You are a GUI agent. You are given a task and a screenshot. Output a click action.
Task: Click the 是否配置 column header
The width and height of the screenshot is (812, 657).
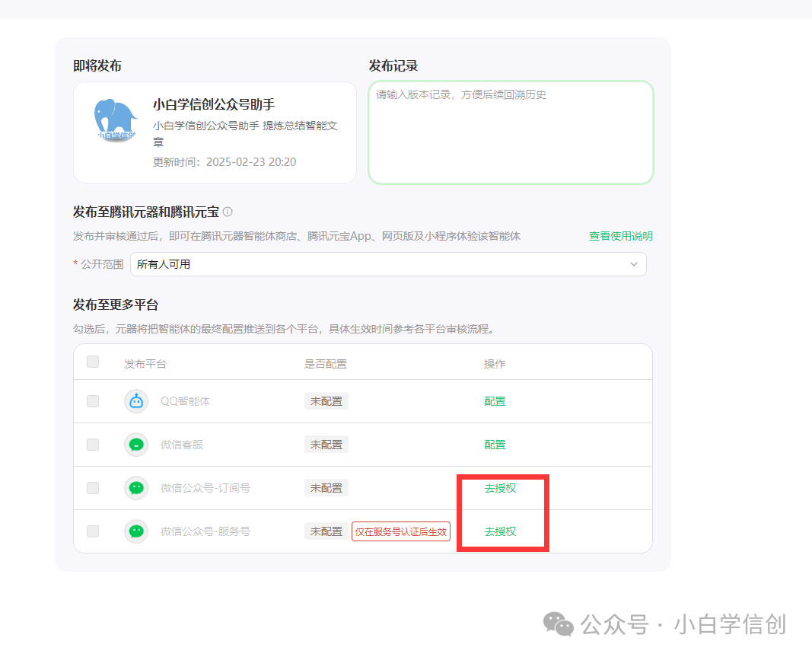pyautogui.click(x=325, y=364)
